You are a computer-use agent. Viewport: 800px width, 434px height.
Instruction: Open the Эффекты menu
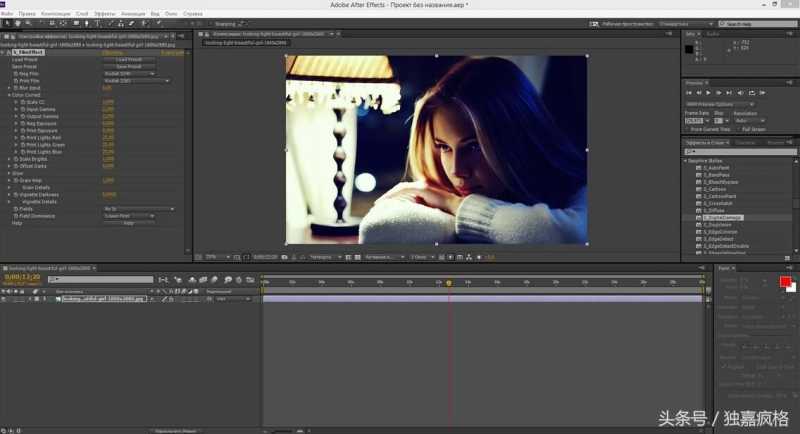tap(104, 13)
